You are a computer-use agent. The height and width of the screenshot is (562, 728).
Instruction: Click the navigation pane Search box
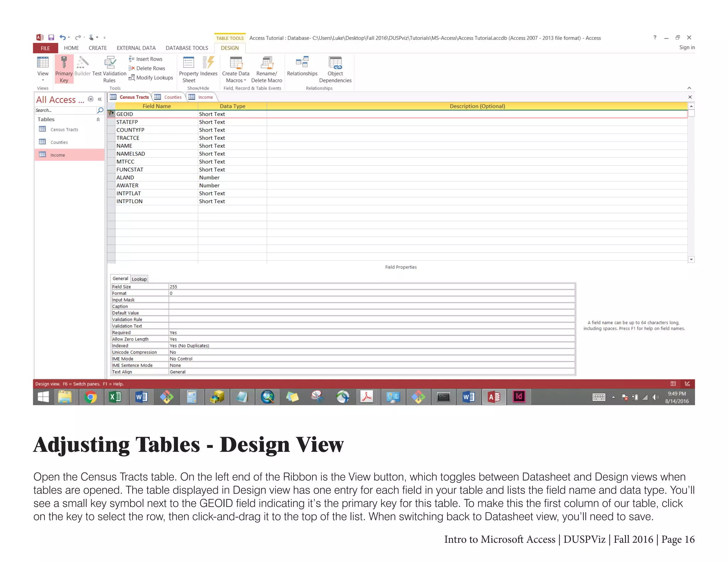pyautogui.click(x=65, y=110)
